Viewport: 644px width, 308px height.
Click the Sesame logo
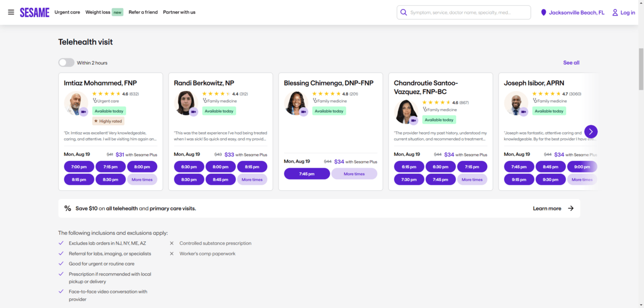tap(34, 12)
